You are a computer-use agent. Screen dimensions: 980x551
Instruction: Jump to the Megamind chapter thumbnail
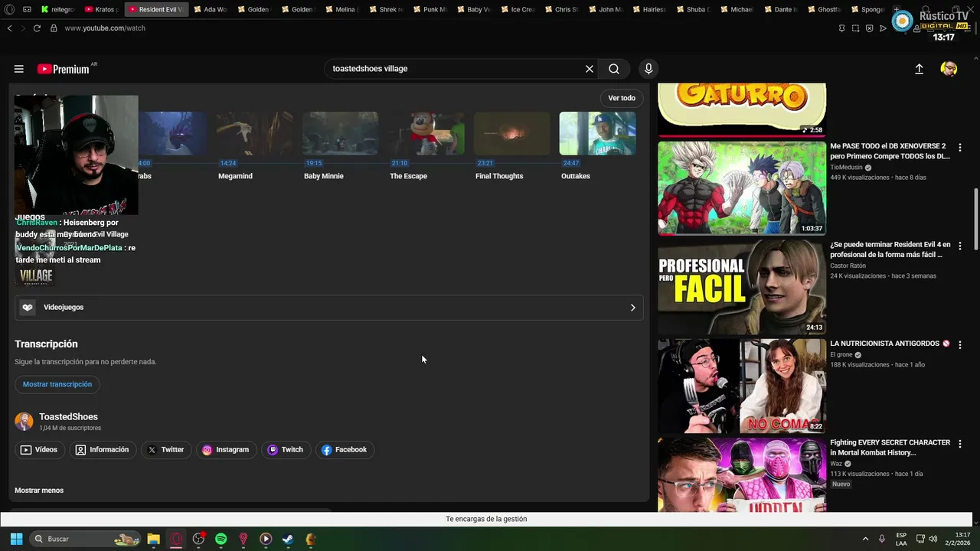click(x=254, y=133)
